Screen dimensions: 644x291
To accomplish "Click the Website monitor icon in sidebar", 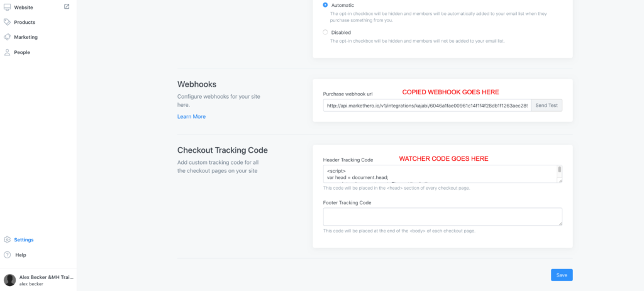I will pos(7,7).
